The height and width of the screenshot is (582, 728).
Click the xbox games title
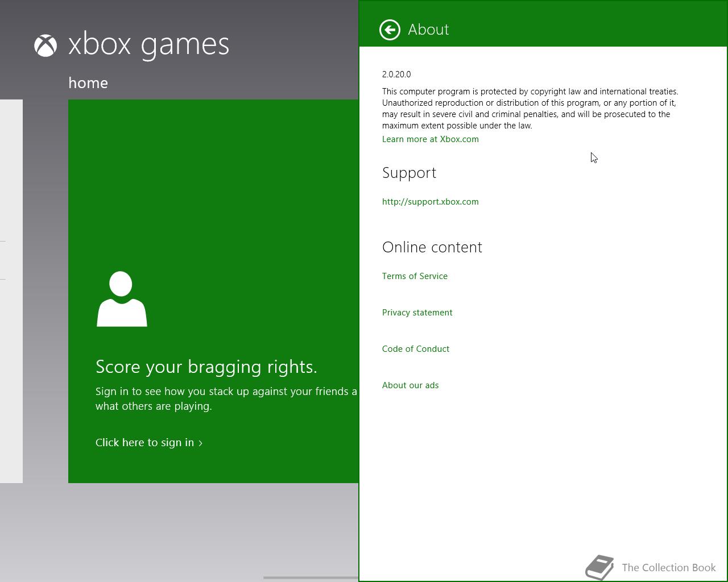click(x=148, y=45)
